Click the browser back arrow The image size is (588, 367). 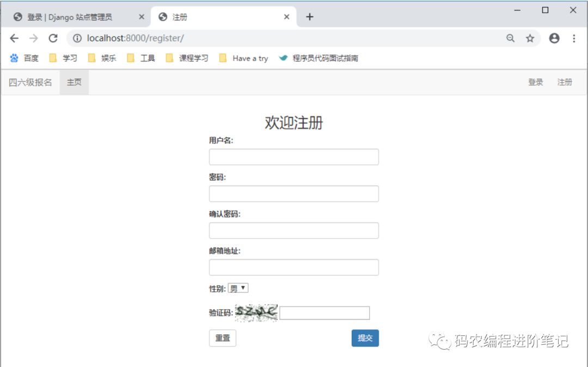tap(14, 38)
